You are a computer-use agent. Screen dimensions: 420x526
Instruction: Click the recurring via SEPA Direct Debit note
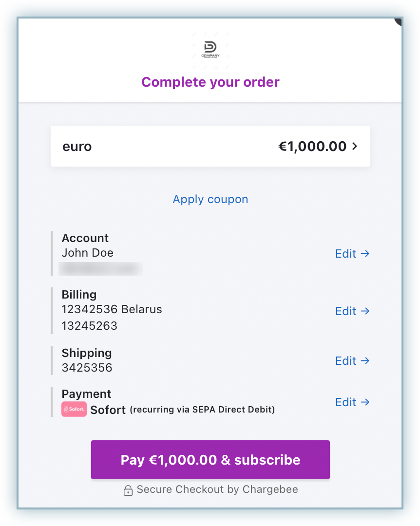(202, 410)
